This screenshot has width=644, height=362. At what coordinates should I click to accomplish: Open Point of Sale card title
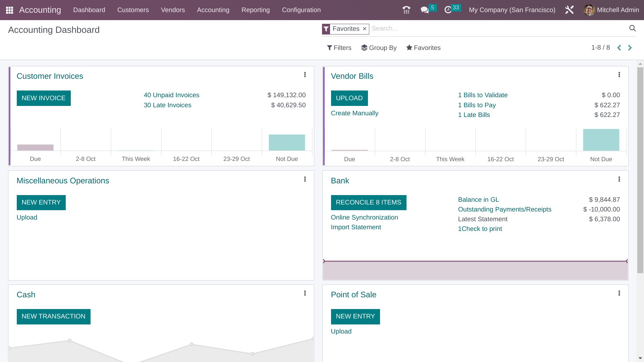coord(354,295)
